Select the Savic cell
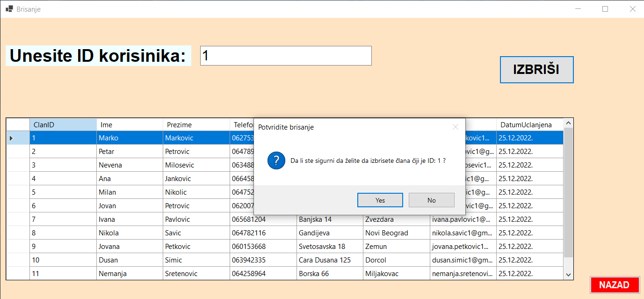The height and width of the screenshot is (299, 644). point(196,233)
